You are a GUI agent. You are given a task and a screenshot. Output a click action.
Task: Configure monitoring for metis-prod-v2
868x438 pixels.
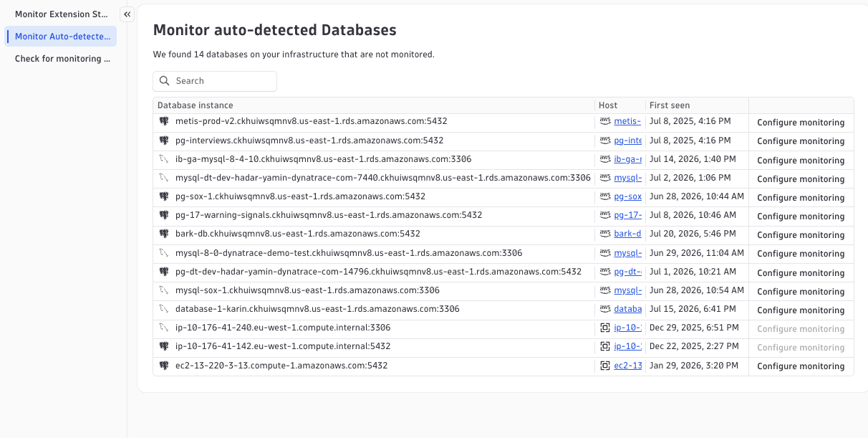tap(801, 123)
